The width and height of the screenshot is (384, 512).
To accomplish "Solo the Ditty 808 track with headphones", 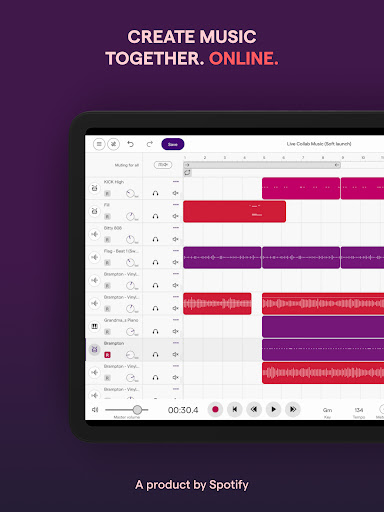I will click(x=155, y=239).
